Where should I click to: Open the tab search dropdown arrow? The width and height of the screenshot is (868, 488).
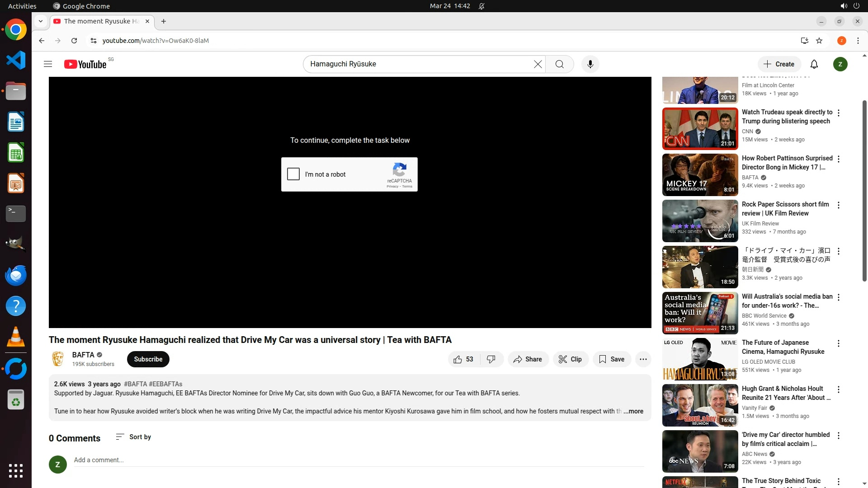[41, 21]
